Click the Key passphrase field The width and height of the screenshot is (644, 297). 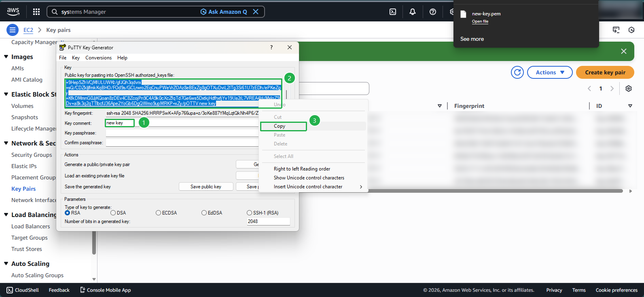tap(182, 133)
